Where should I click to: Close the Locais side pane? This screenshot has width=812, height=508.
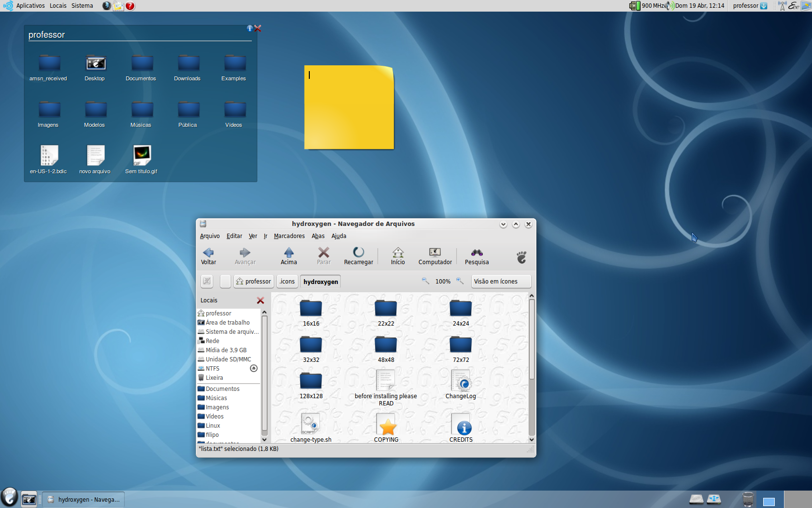[261, 300]
